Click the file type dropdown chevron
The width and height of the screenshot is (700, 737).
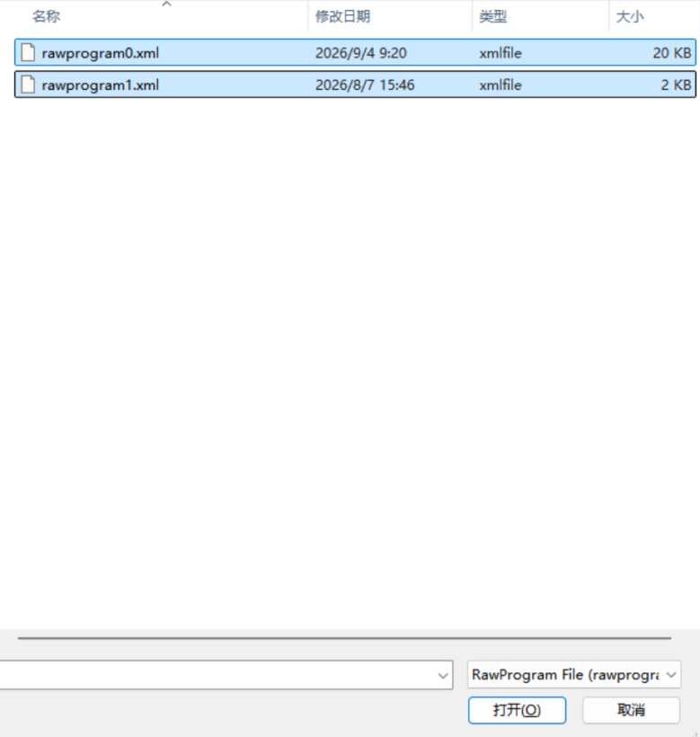point(671,675)
